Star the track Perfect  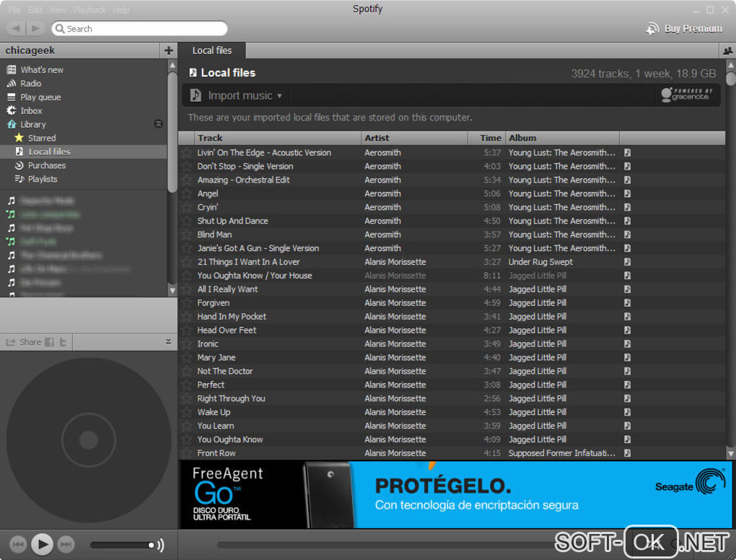coord(187,385)
